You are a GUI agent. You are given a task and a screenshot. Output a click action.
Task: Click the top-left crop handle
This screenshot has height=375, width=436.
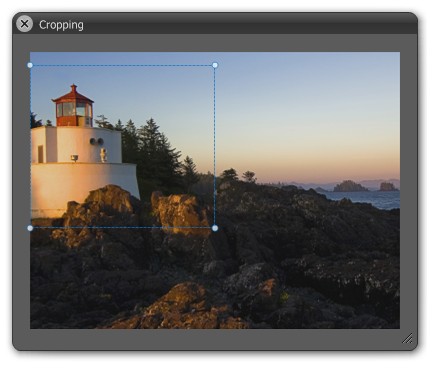point(30,65)
